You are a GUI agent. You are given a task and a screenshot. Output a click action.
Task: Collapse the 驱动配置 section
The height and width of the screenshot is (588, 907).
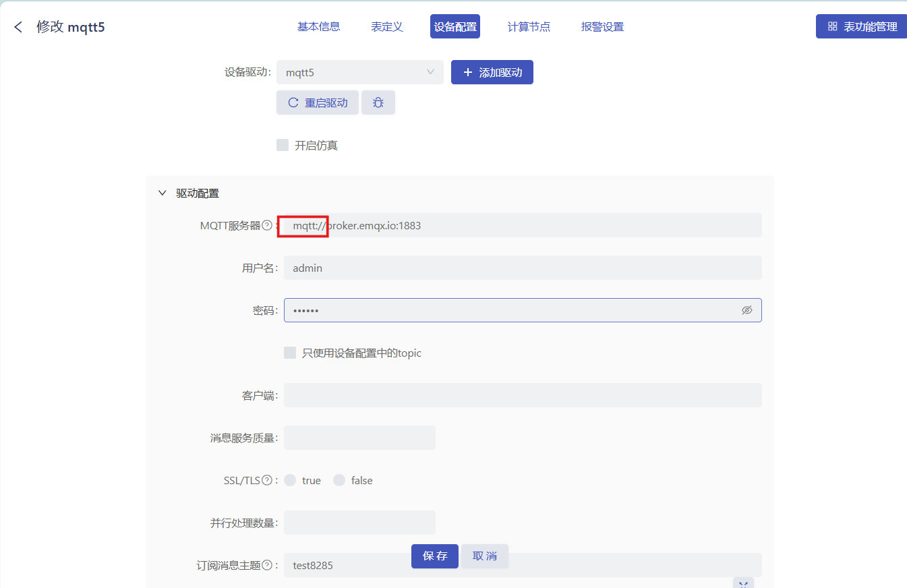coord(162,193)
